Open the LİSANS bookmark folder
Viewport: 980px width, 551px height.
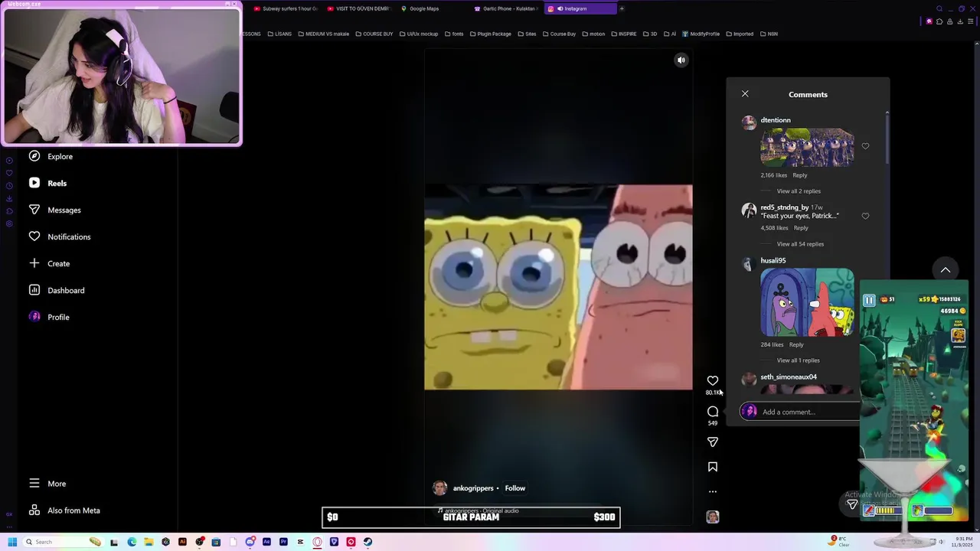pyautogui.click(x=279, y=34)
